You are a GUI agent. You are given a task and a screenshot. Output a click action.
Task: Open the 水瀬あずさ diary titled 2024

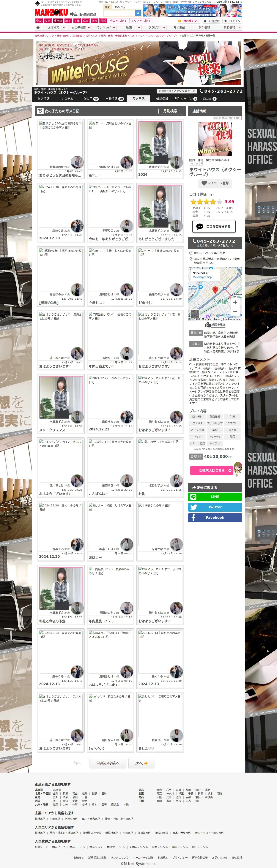point(160,149)
